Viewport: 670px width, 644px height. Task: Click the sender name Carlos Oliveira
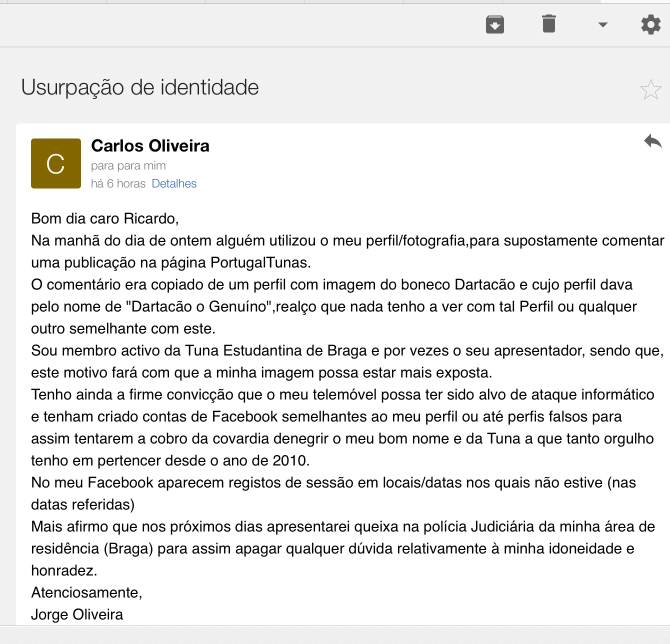pyautogui.click(x=150, y=146)
